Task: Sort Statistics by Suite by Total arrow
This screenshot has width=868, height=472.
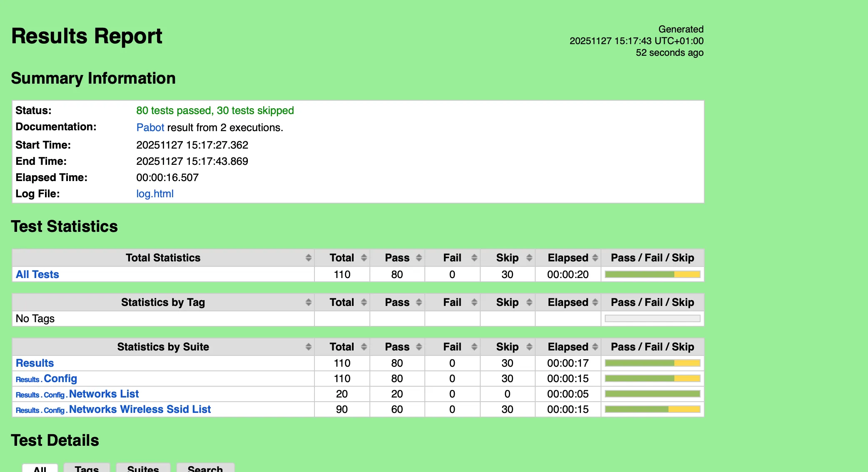Action: coord(364,347)
